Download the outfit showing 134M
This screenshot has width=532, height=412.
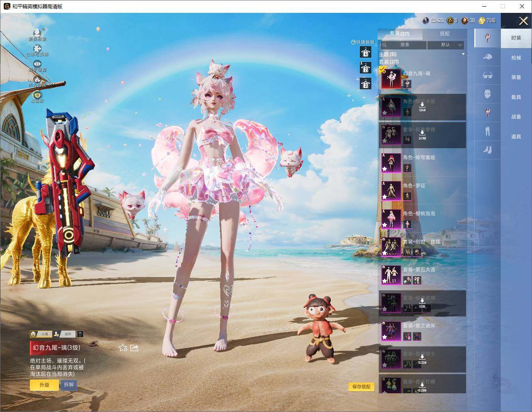pyautogui.click(x=422, y=107)
